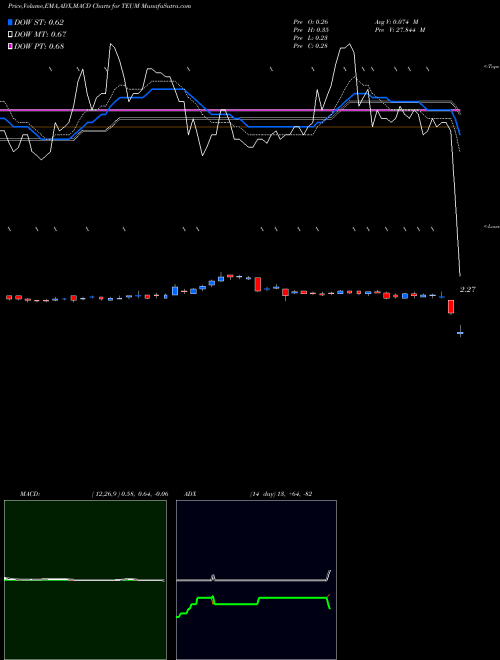
Task: Click the MACD panel title label
Action: [x=30, y=494]
